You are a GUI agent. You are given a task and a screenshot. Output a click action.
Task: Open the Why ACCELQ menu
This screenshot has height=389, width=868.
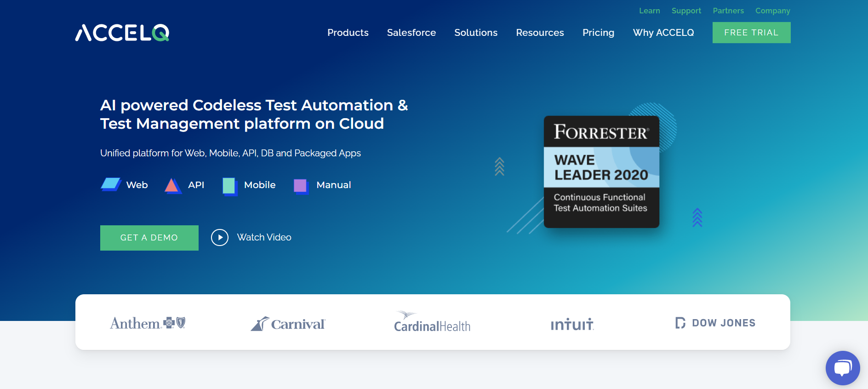663,33
